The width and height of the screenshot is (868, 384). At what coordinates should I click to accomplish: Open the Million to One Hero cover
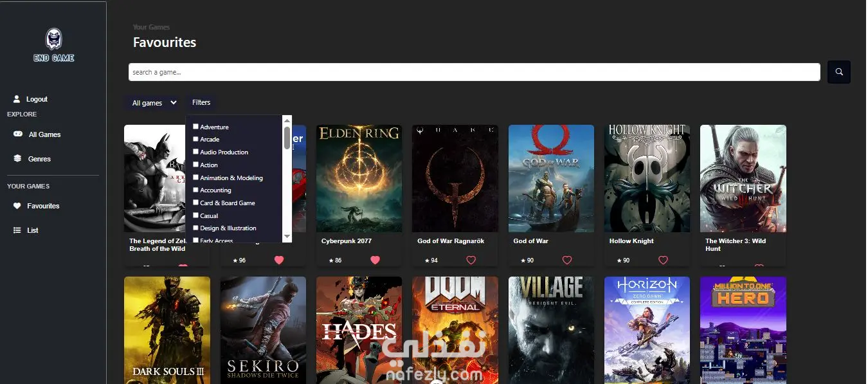tap(743, 330)
